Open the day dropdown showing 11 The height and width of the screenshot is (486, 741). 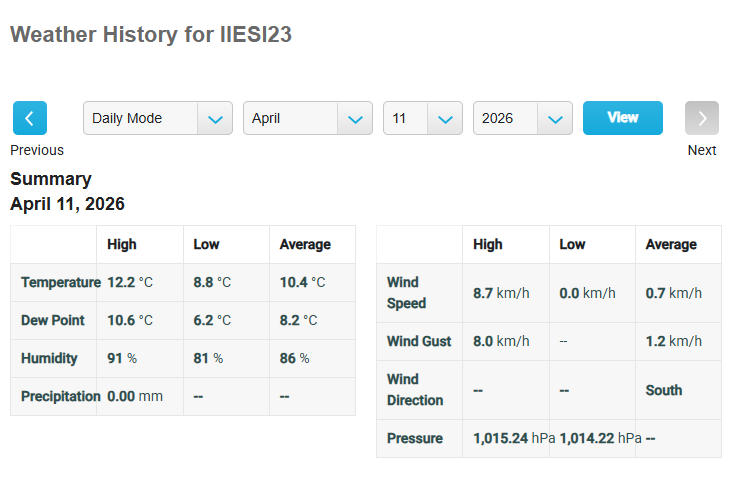[422, 118]
